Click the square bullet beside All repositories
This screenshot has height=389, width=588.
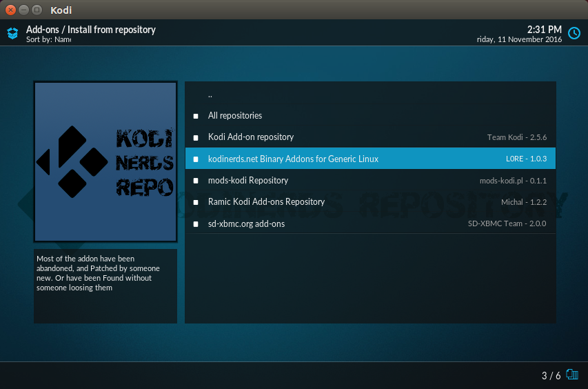[196, 117]
